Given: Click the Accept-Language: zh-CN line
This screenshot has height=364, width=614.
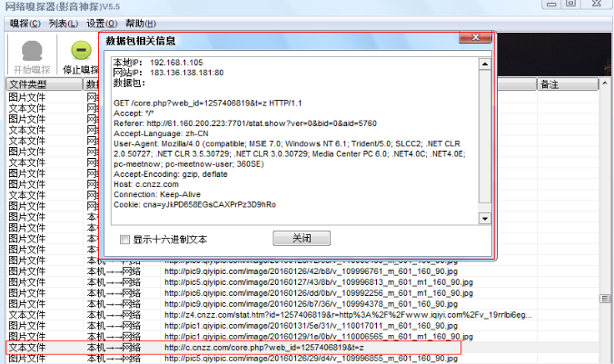Looking at the screenshot, I should tap(161, 133).
